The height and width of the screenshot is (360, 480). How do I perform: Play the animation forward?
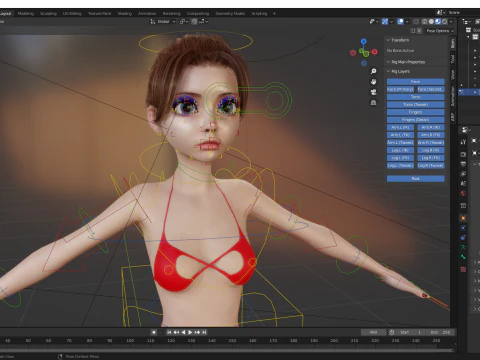(x=190, y=332)
